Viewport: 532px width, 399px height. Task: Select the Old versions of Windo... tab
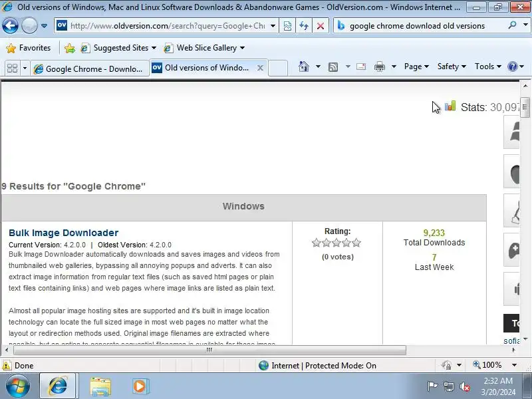(202, 68)
